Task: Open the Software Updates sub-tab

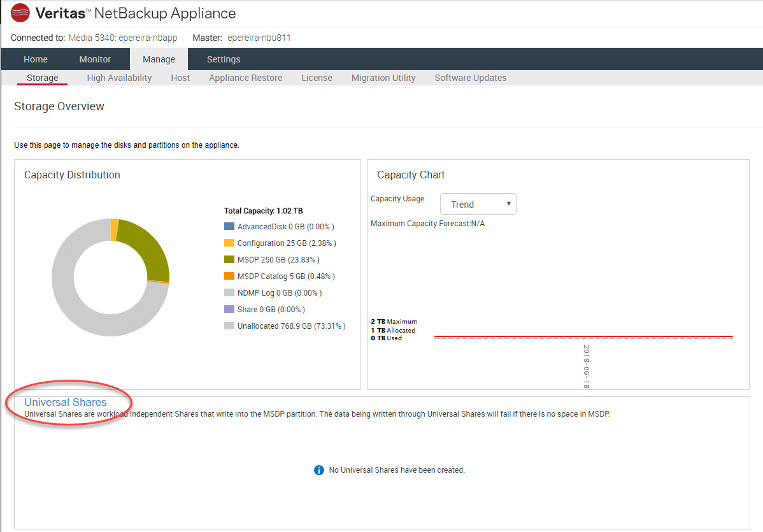Action: click(x=471, y=78)
